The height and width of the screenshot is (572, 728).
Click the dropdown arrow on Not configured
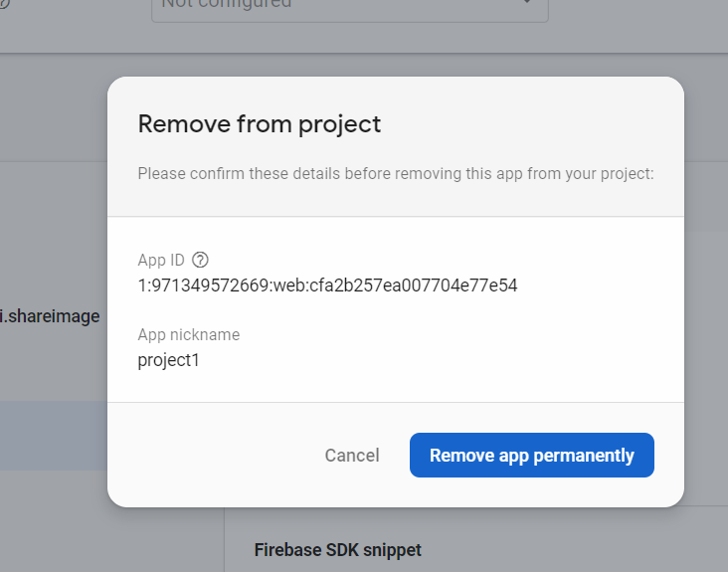tap(527, 4)
